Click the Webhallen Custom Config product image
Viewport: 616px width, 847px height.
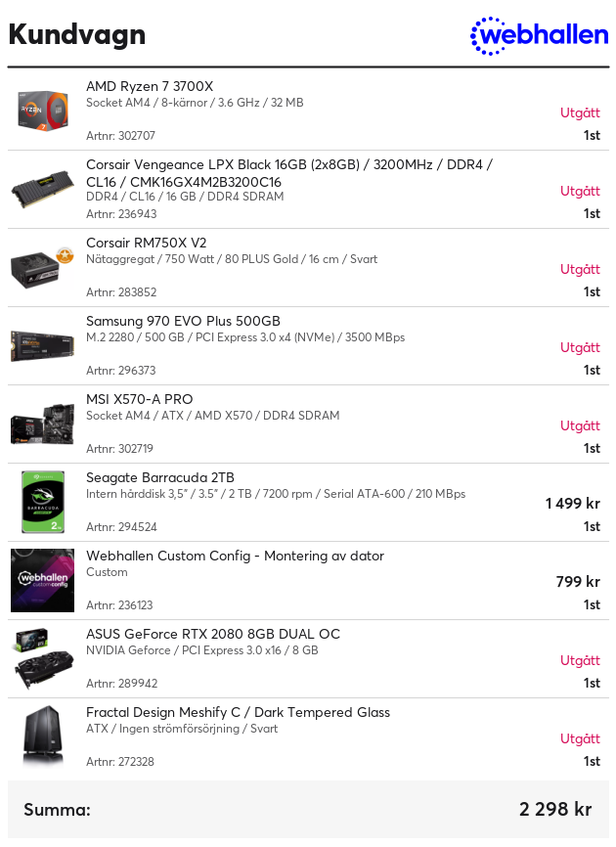pos(43,581)
